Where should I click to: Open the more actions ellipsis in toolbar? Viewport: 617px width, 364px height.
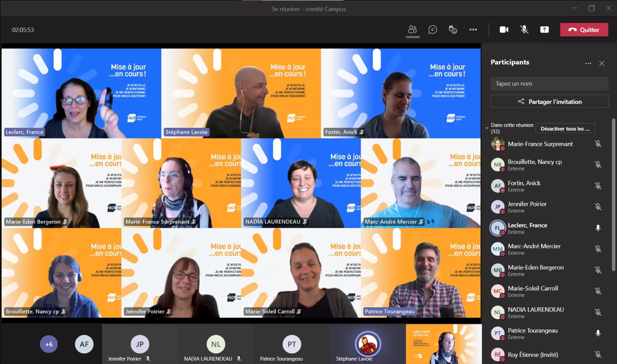[x=473, y=30]
